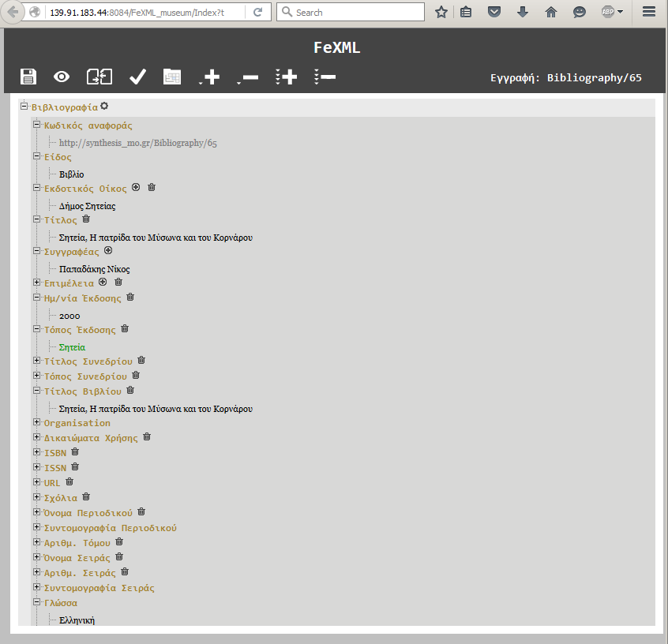Expand the Συντομογραφία Περιοδικού node
Screen dimensions: 668x644
coord(37,527)
